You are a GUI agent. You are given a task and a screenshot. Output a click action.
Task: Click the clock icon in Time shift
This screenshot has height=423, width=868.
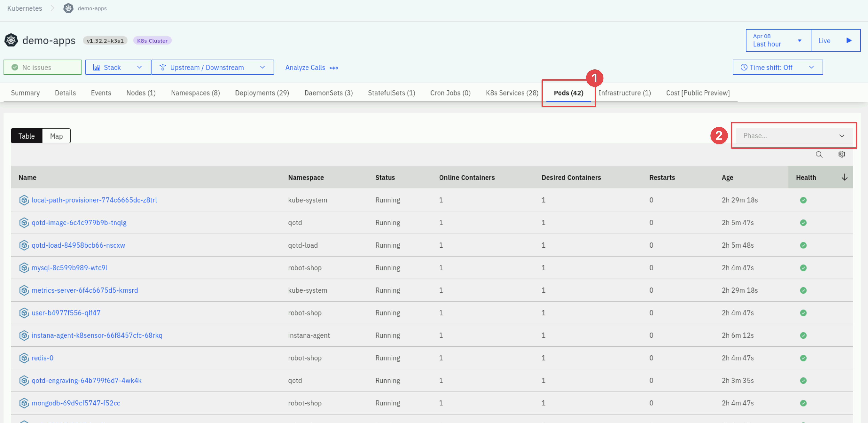click(x=744, y=67)
